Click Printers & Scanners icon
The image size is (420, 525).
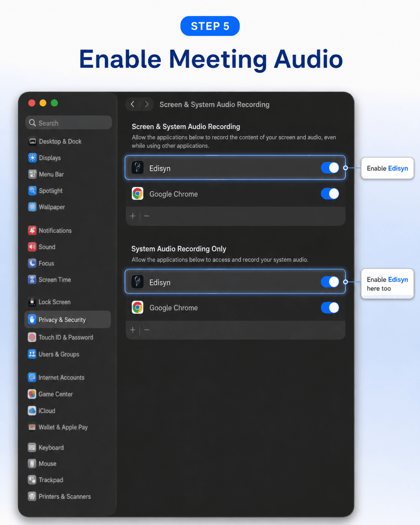[x=32, y=496]
